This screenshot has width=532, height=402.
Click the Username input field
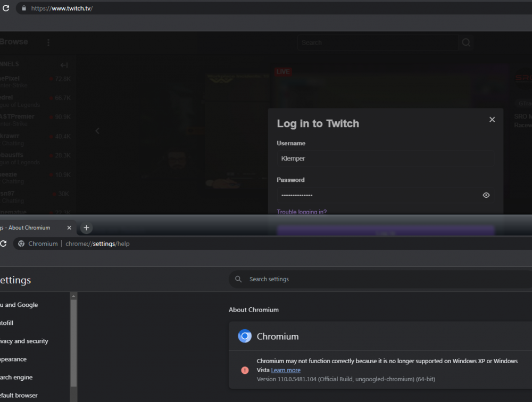[x=385, y=158]
